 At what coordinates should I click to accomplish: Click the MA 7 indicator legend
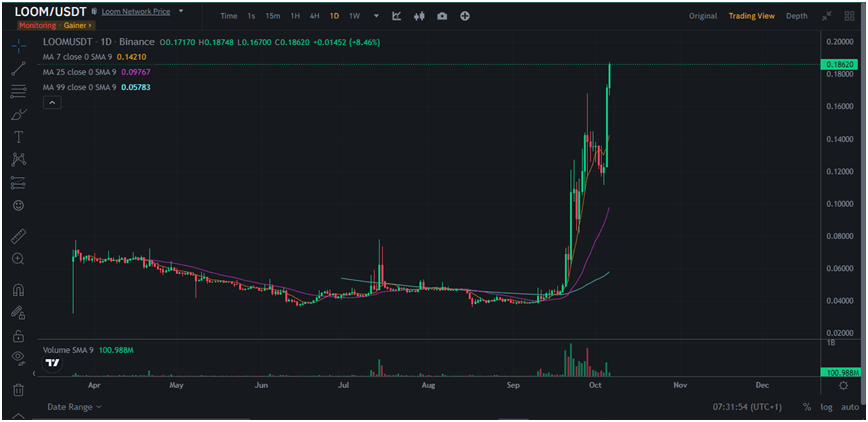tap(95, 56)
